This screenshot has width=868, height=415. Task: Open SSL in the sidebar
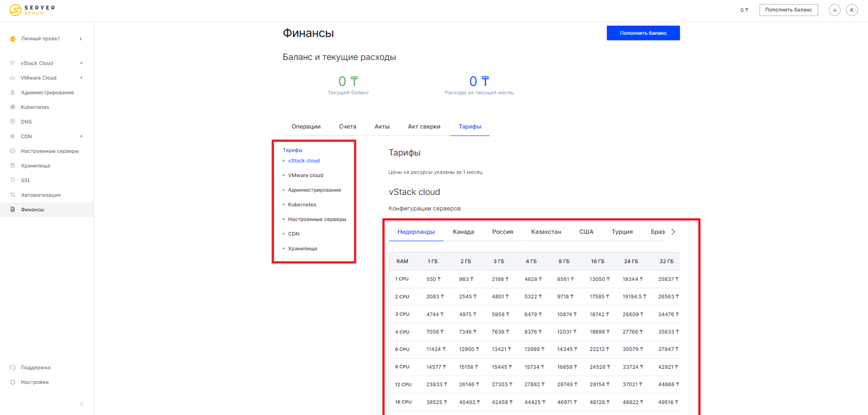point(26,180)
